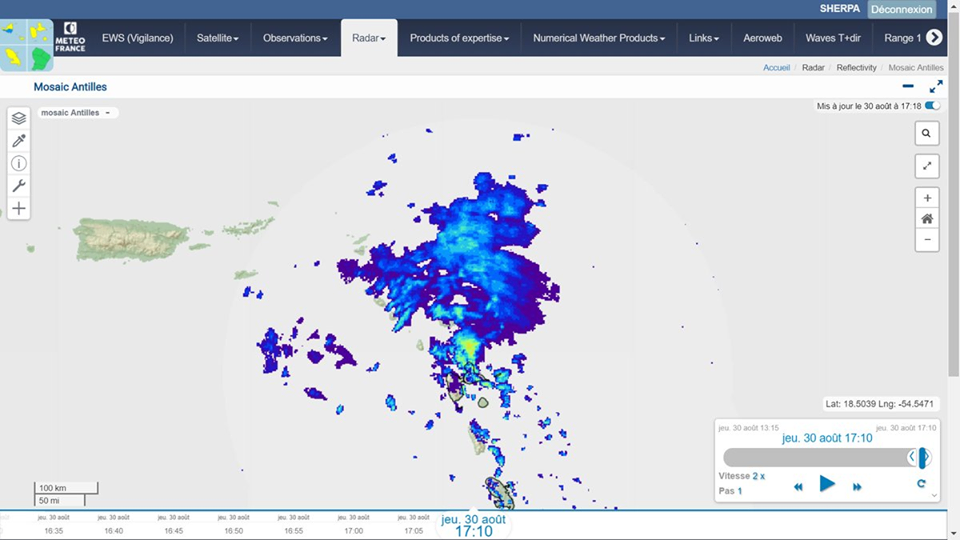Go to Accueil breadcrumb link
The width and height of the screenshot is (960, 540).
coord(776,67)
